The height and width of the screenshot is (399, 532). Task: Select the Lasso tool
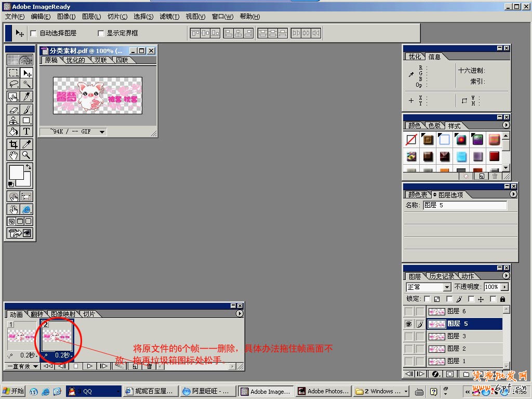click(14, 84)
